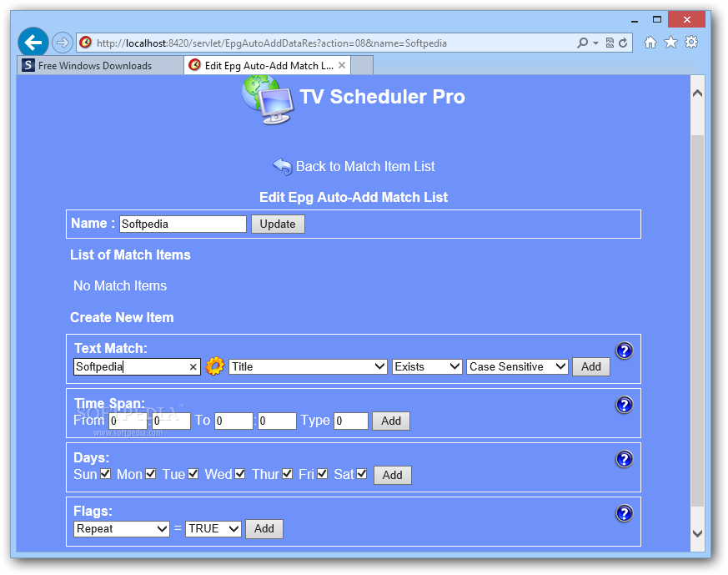The height and width of the screenshot is (575, 728).
Task: Uncheck the Fri checkbox
Action: click(322, 474)
